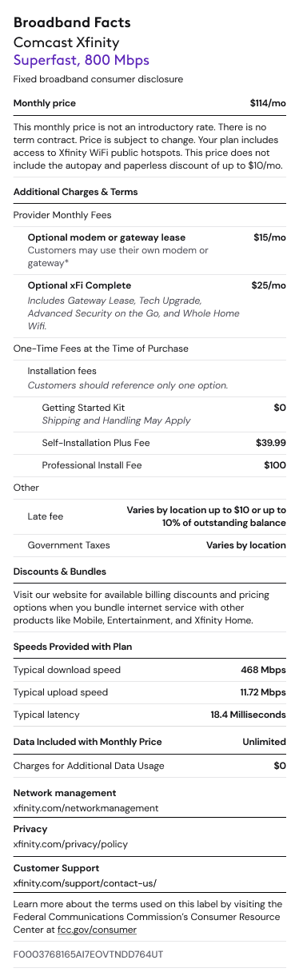Select the Late fee description text
This screenshot has height=980, width=299.
[206, 516]
